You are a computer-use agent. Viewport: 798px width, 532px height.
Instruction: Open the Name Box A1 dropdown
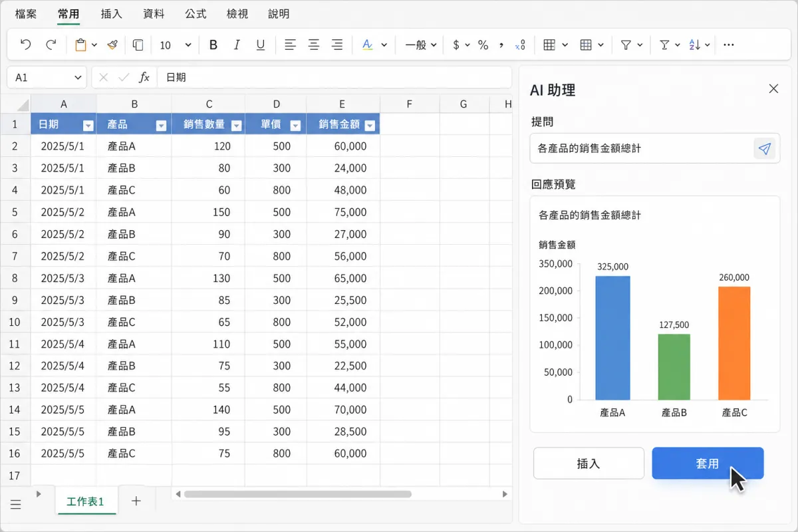[79, 77]
